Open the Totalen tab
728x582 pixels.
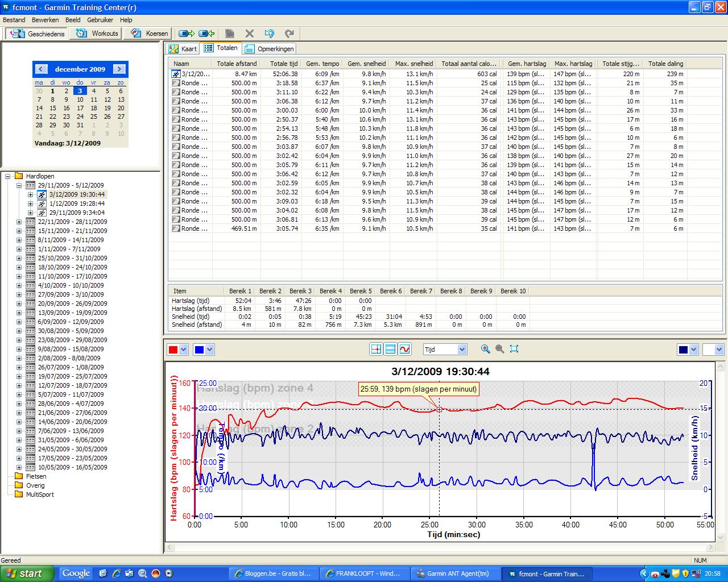221,48
